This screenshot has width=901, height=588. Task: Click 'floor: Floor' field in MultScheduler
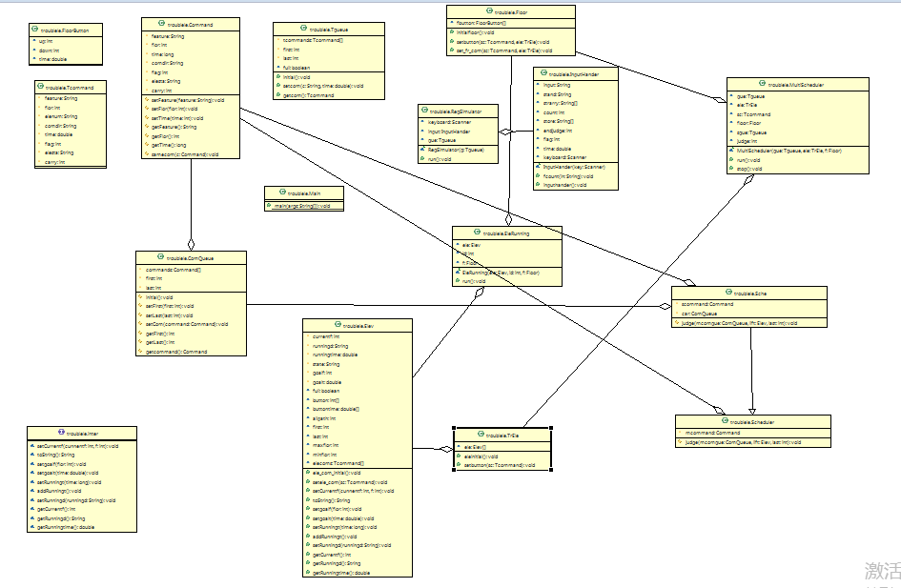[749, 123]
